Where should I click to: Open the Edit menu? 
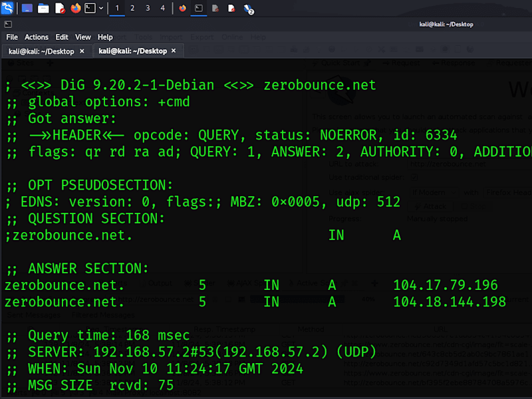tap(62, 37)
